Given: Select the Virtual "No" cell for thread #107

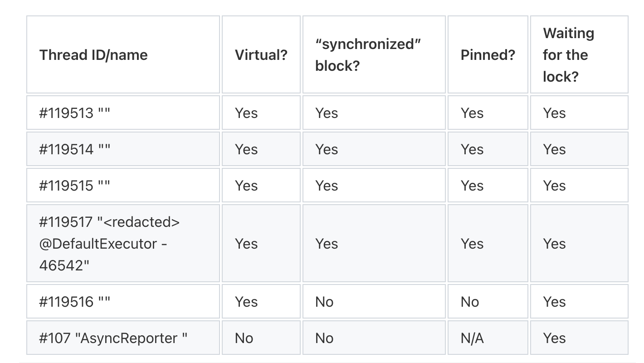Looking at the screenshot, I should click(x=261, y=338).
